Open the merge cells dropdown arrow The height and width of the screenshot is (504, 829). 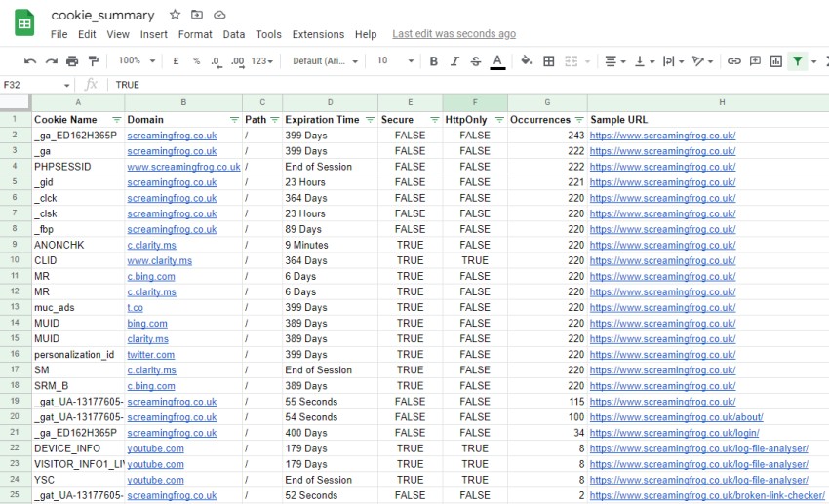pyautogui.click(x=587, y=61)
